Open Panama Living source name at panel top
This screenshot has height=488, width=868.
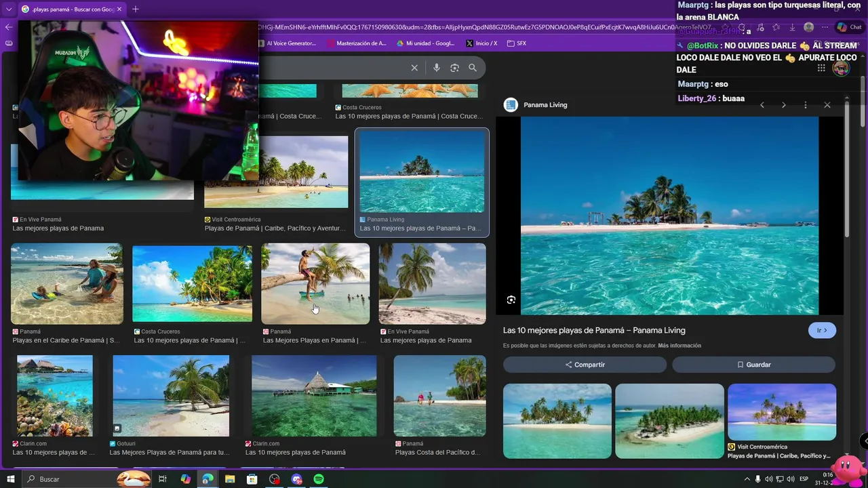[545, 105]
